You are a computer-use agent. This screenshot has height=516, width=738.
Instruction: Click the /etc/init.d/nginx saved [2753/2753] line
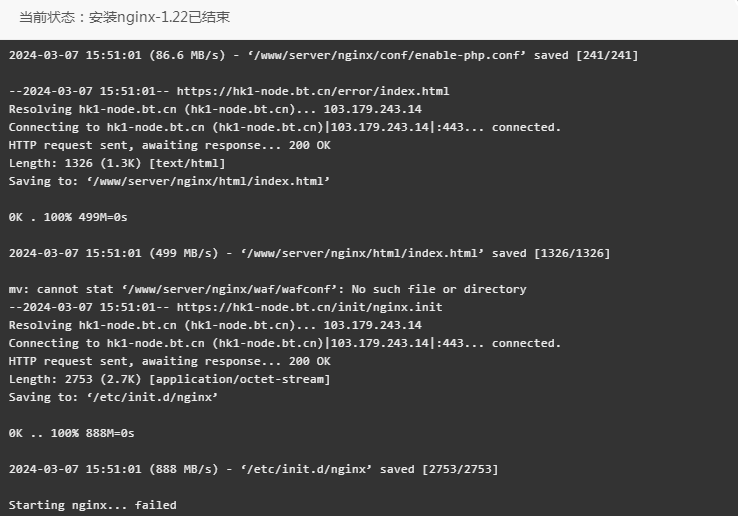pyautogui.click(x=253, y=469)
